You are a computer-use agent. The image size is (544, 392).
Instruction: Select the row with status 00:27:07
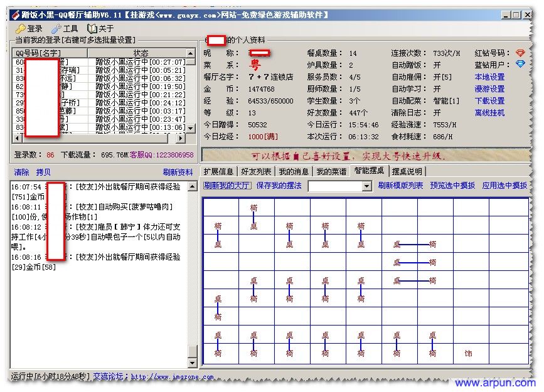[100, 61]
